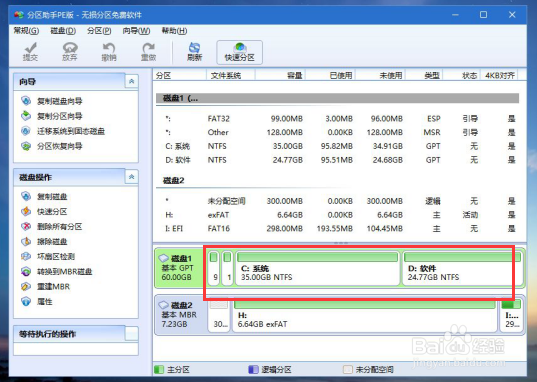Click the 转换到MBR磁盘 icon
The image size is (537, 382).
[x=26, y=272]
